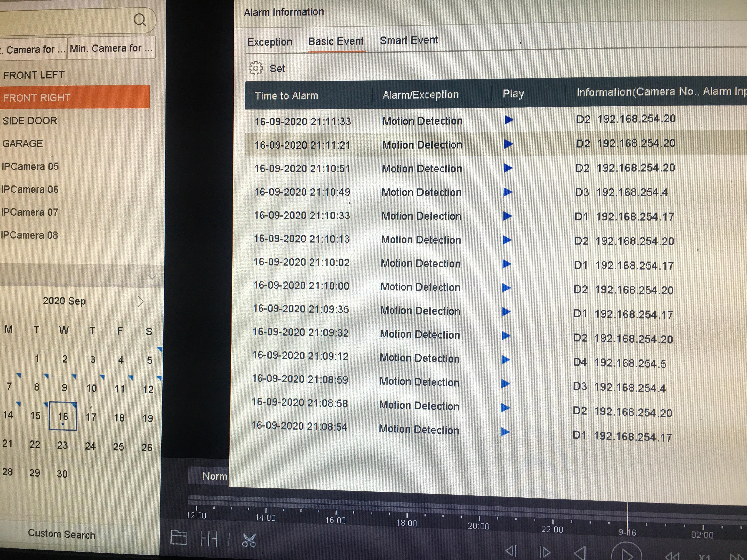The width and height of the screenshot is (747, 560).
Task: Click the scissors clip tool icon
Action: 249,540
